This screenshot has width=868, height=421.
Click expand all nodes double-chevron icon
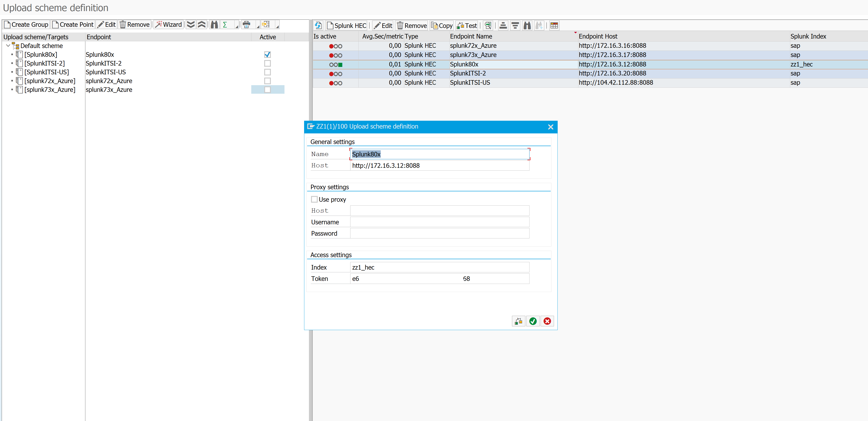tap(191, 25)
